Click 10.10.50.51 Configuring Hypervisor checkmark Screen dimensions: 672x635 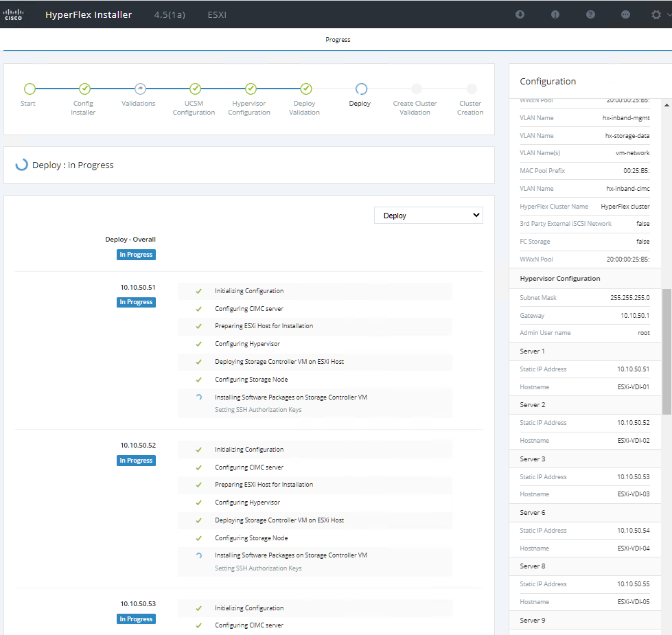pyautogui.click(x=199, y=344)
